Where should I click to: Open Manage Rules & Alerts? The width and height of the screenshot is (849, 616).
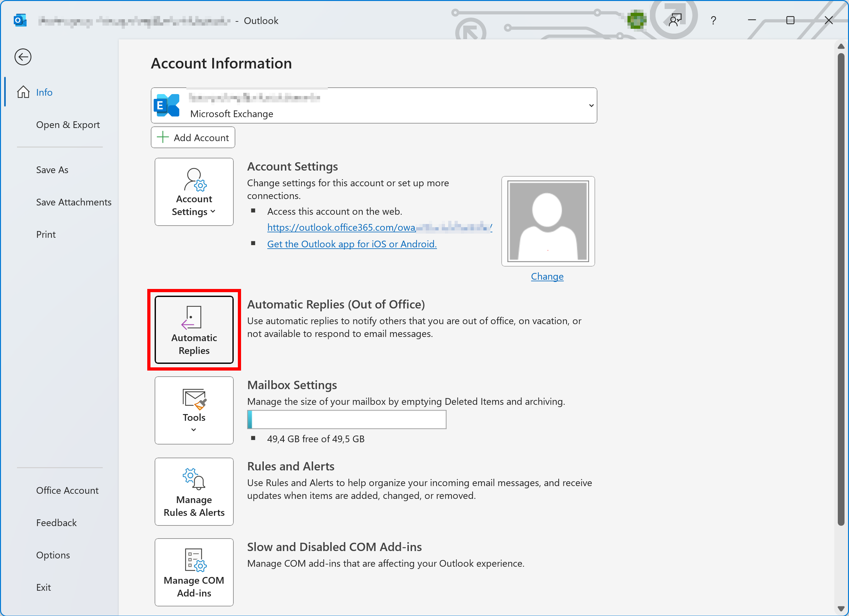(x=194, y=492)
